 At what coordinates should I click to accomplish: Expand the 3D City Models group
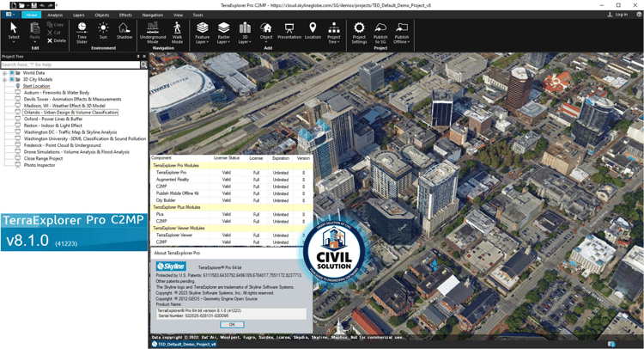pos(4,80)
